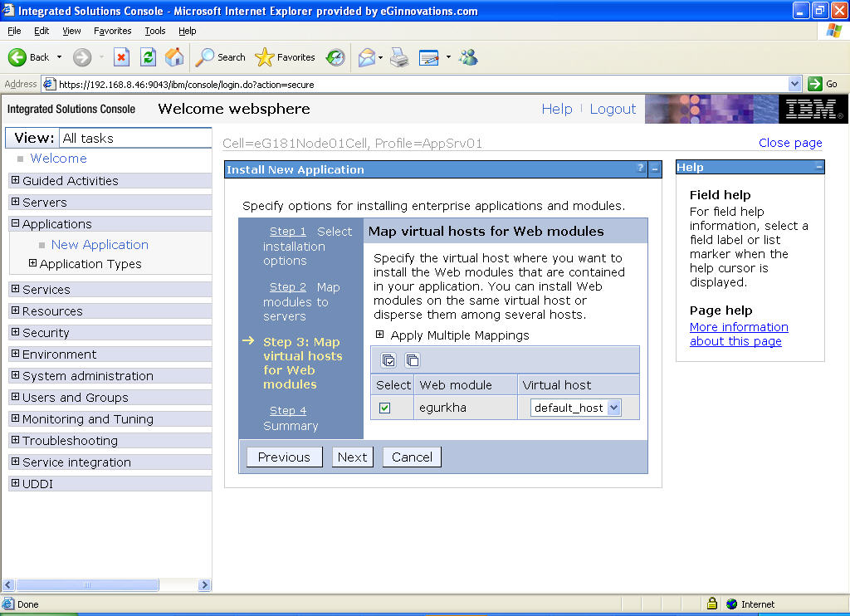This screenshot has height=616, width=850.
Task: Click the Mail envelope toolbar icon
Action: pos(367,57)
